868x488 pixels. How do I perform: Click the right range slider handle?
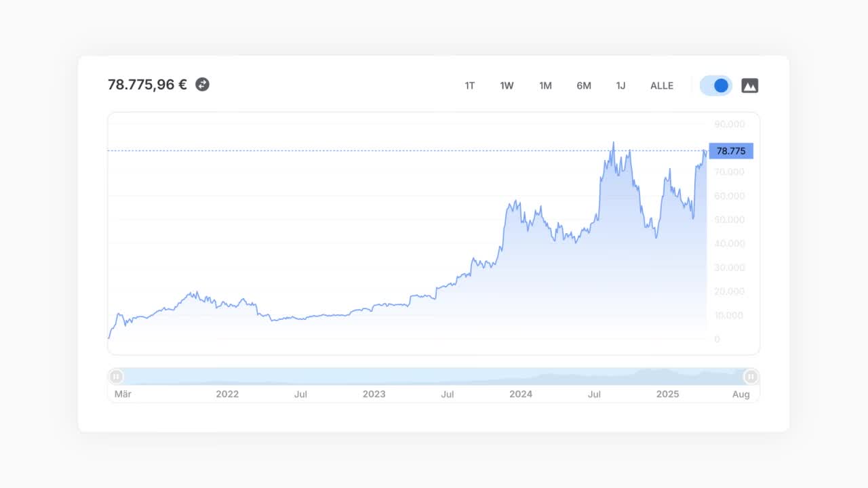pyautogui.click(x=751, y=376)
